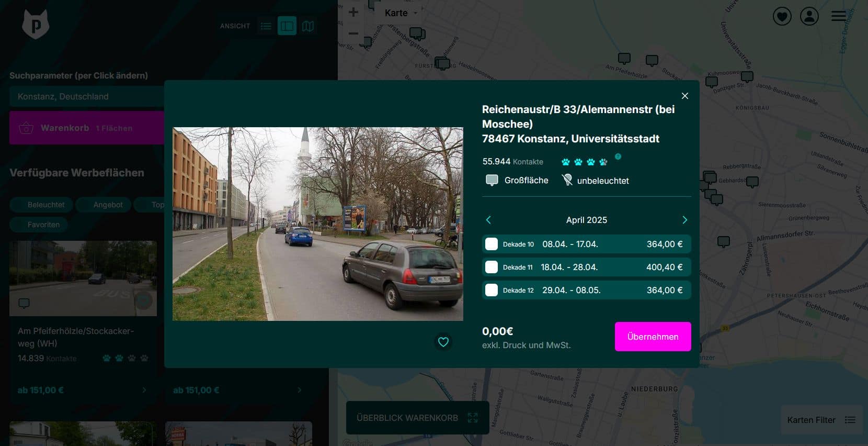Switch to list view icon
Screen dimensions: 868x446
pyautogui.click(x=266, y=26)
